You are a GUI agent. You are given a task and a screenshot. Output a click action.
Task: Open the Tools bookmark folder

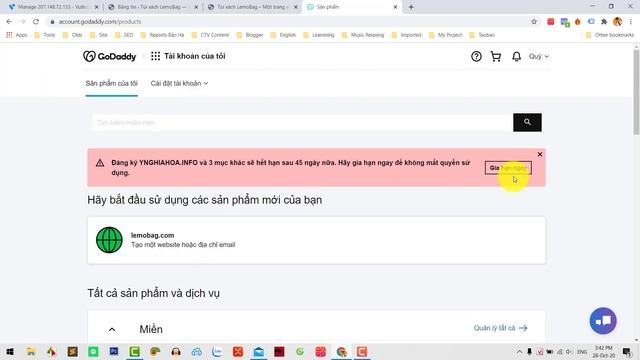point(44,35)
